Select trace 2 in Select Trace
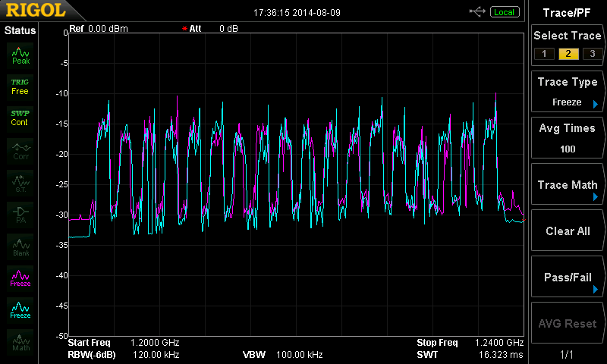Image resolution: width=607 pixels, height=364 pixels. point(567,54)
